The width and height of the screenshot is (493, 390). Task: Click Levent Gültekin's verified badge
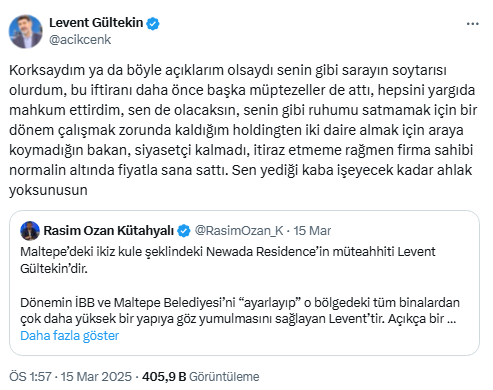153,23
